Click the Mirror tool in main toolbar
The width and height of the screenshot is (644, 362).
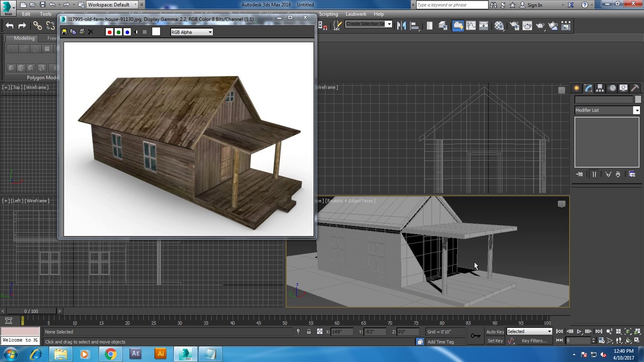point(401,26)
